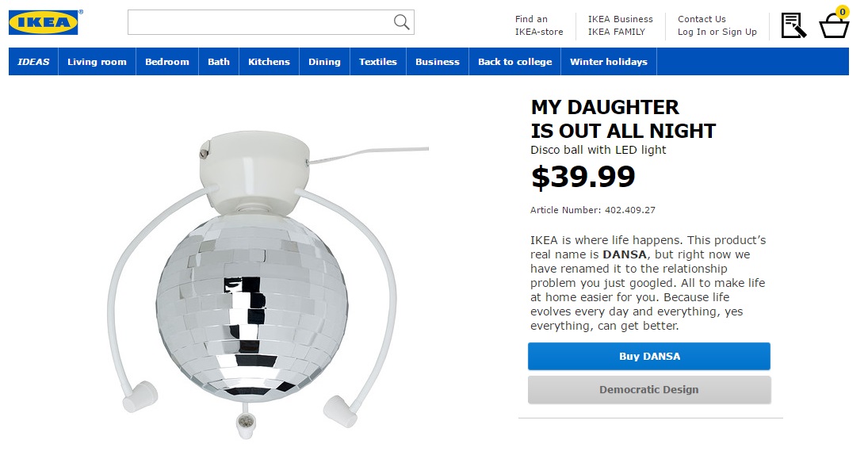
Task: Go to the Living room category
Action: 97,62
